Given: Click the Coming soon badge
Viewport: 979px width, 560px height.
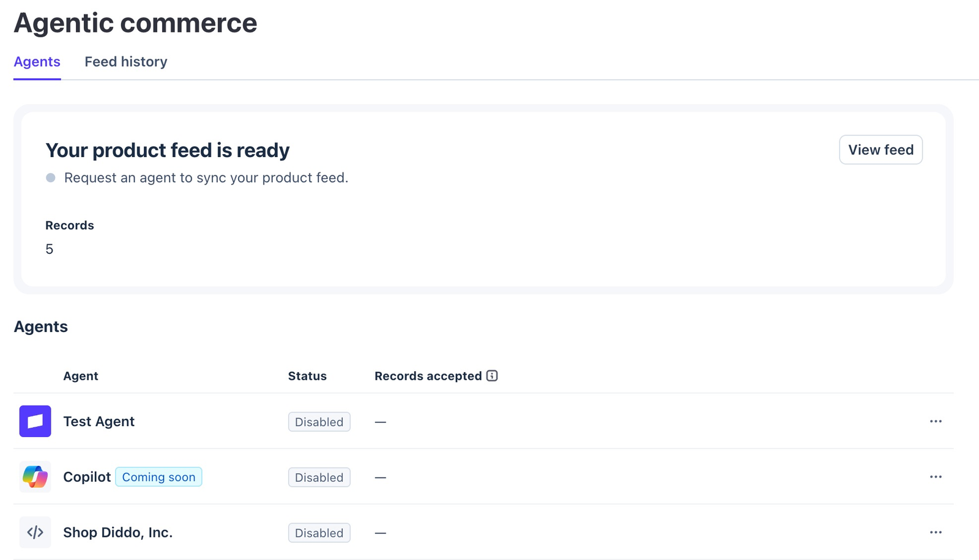Looking at the screenshot, I should click(158, 477).
